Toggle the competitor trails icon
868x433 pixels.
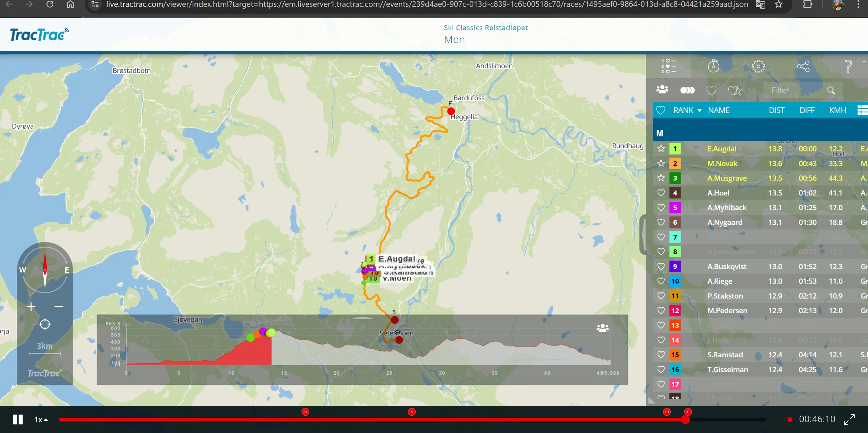(x=687, y=90)
